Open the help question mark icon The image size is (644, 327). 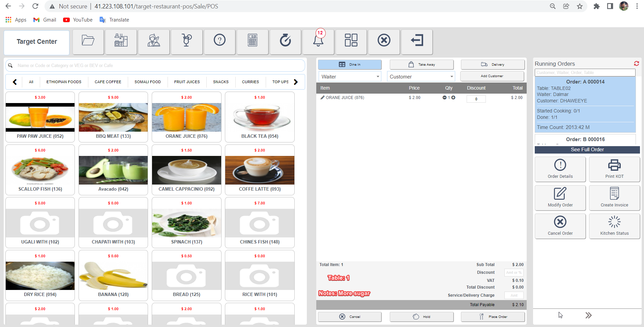tap(219, 42)
